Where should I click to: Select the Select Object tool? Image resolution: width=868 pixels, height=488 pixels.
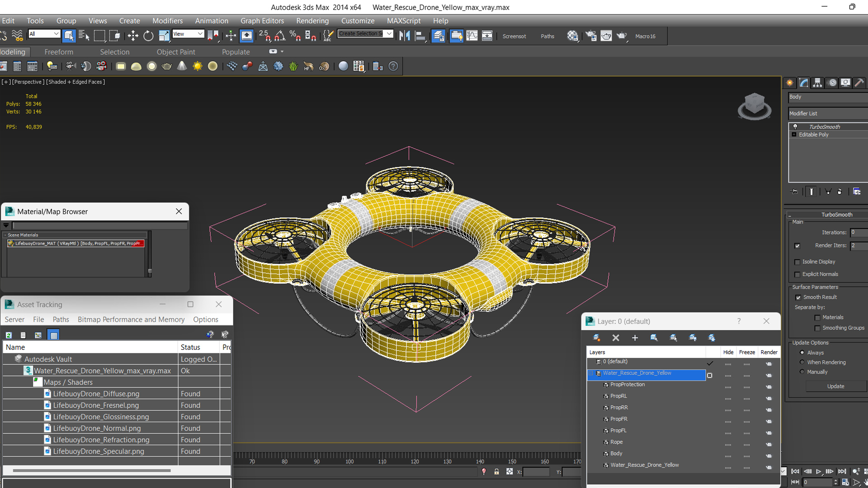[69, 36]
